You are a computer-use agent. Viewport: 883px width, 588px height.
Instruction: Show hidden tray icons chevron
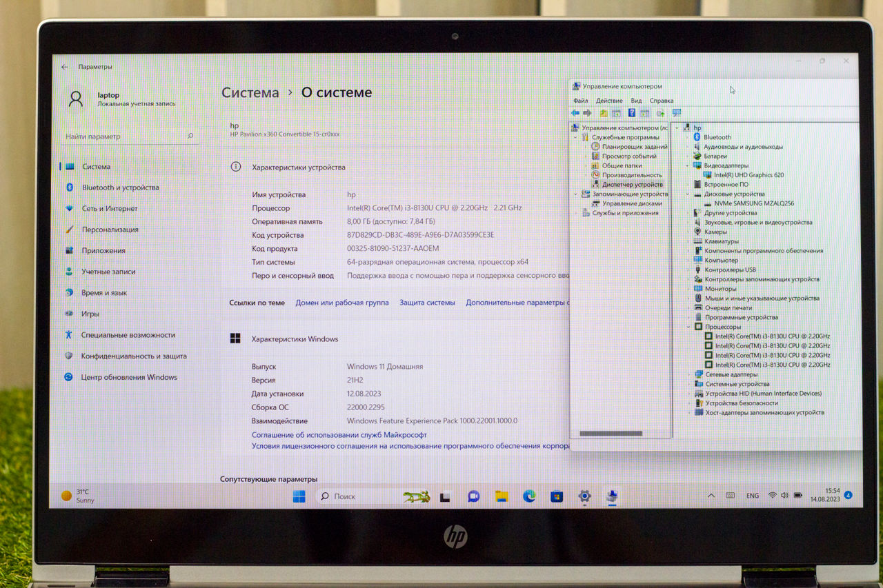coord(711,496)
